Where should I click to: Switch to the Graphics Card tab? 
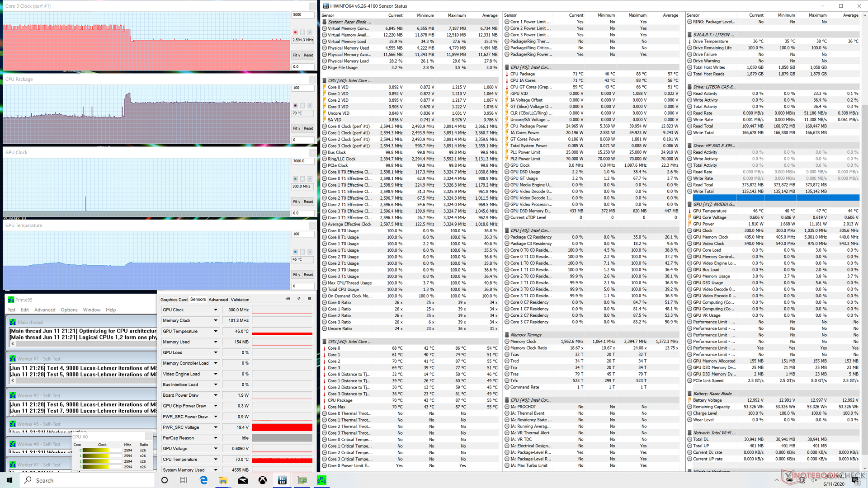174,300
